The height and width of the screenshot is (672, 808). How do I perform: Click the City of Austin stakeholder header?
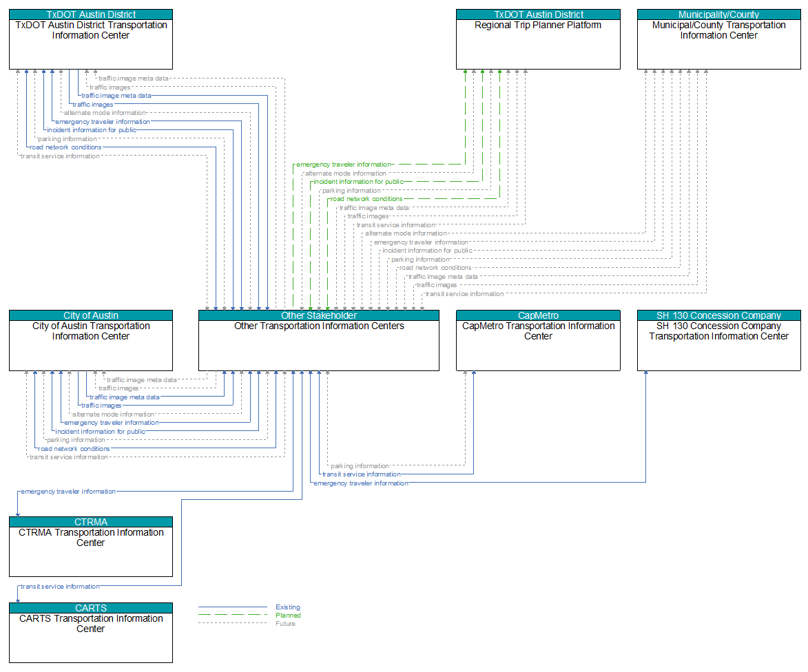point(91,315)
